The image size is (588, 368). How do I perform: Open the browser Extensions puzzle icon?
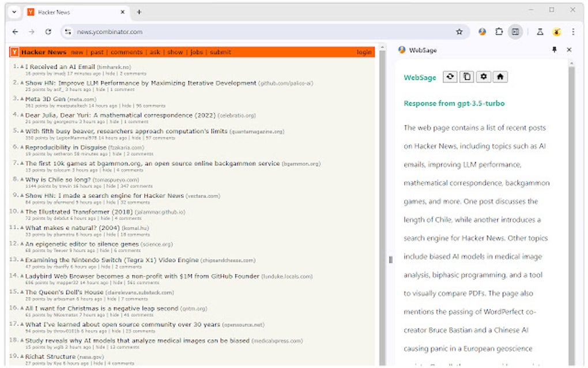[x=499, y=32]
